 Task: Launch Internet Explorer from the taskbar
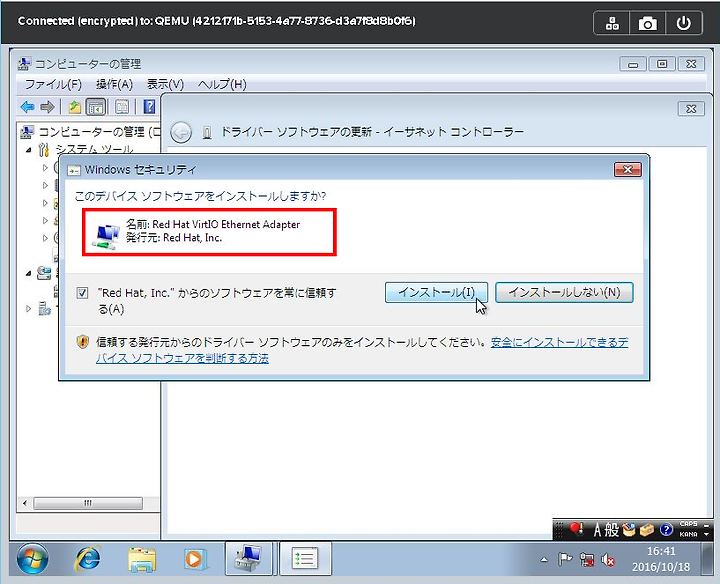88,559
